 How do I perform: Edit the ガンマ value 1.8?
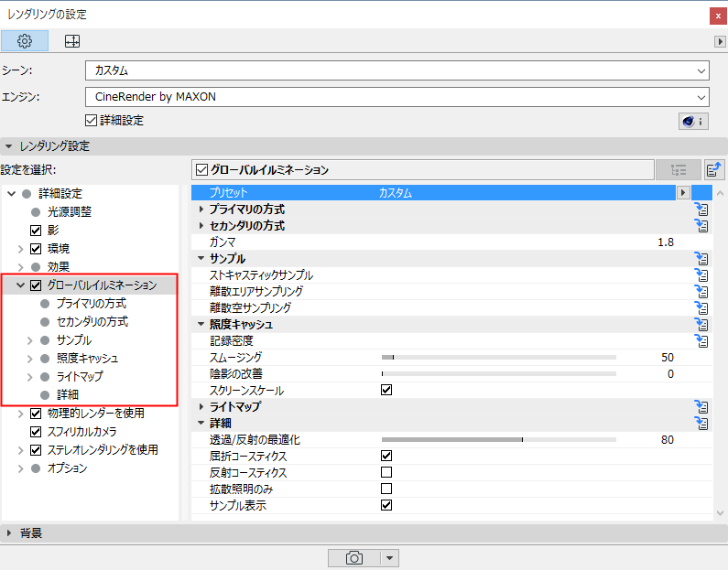pos(666,242)
